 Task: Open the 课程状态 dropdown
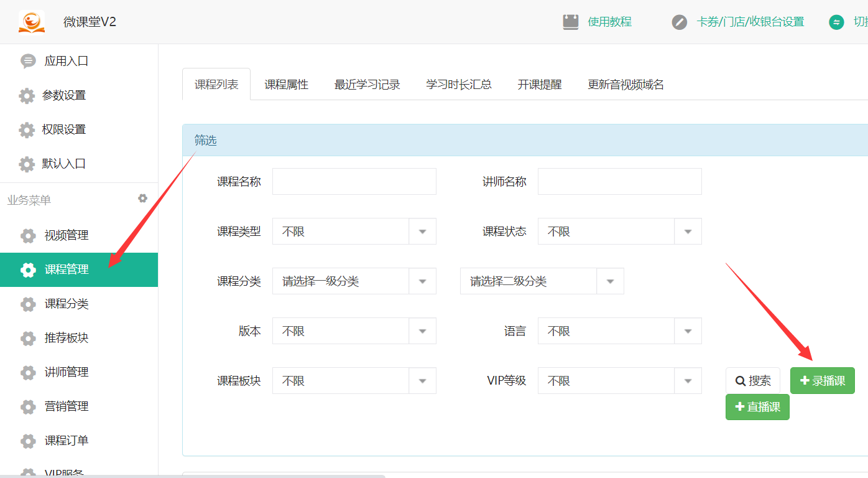point(620,232)
